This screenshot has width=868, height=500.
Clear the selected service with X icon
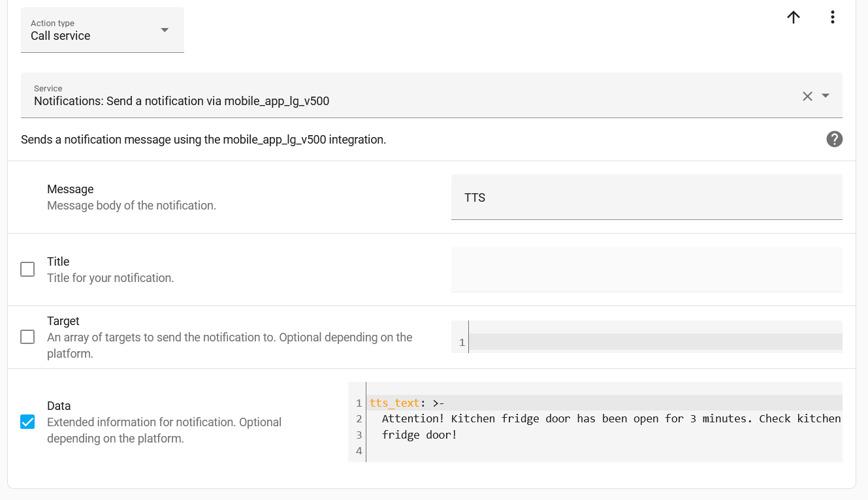pyautogui.click(x=807, y=96)
